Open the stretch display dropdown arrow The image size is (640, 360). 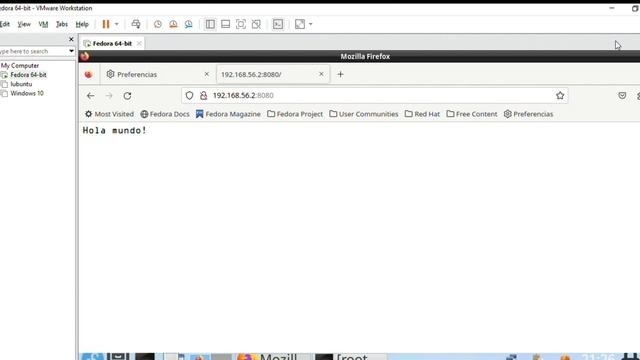click(311, 24)
